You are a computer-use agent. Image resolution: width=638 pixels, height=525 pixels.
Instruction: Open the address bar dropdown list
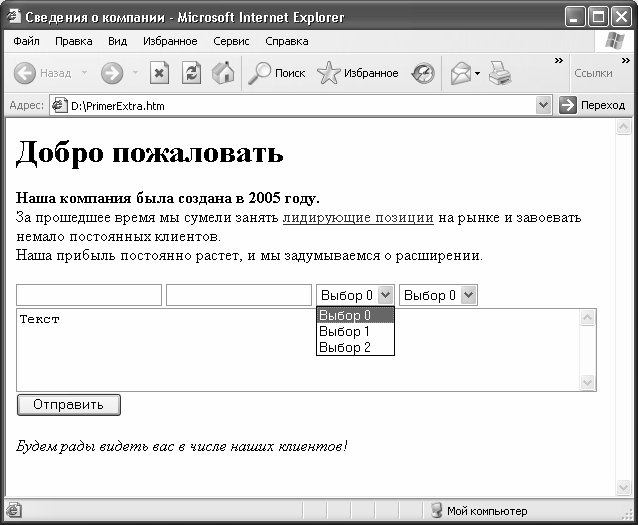pyautogui.click(x=543, y=105)
